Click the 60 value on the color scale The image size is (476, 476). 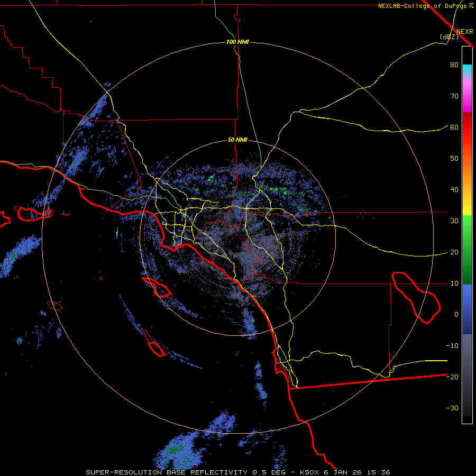coord(454,127)
